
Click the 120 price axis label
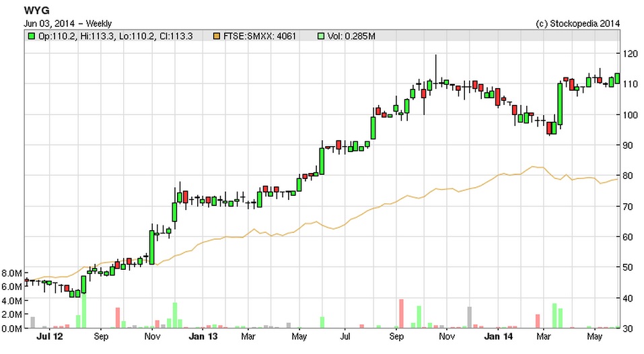tap(630, 54)
